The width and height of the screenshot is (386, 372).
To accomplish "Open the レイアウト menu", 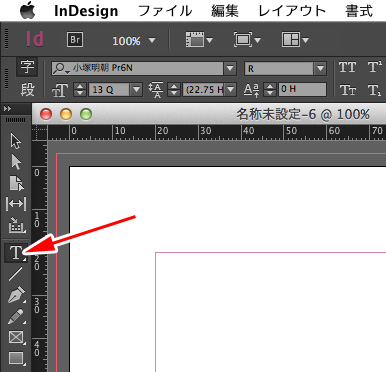I will click(292, 11).
